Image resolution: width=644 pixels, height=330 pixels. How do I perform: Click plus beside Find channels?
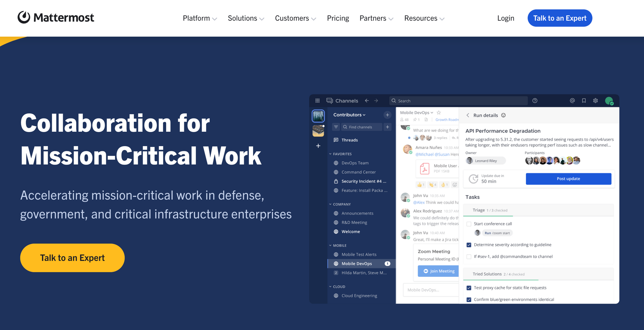(387, 127)
